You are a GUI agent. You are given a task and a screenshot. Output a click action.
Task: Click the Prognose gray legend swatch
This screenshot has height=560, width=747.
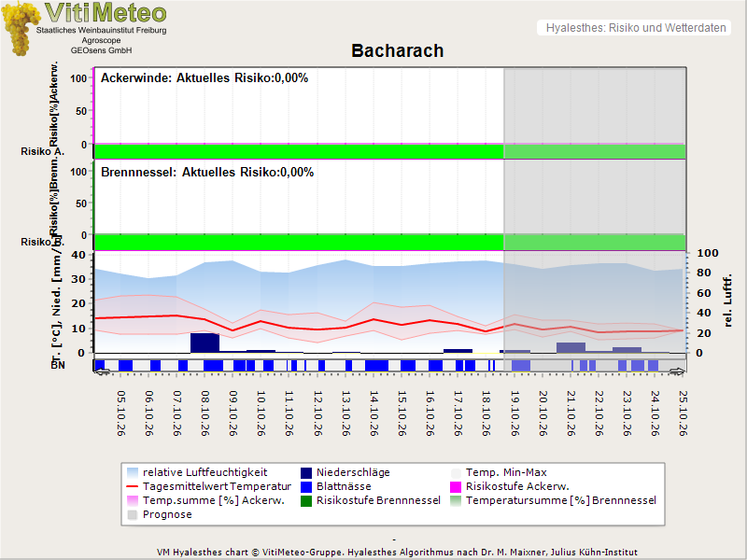(x=133, y=515)
